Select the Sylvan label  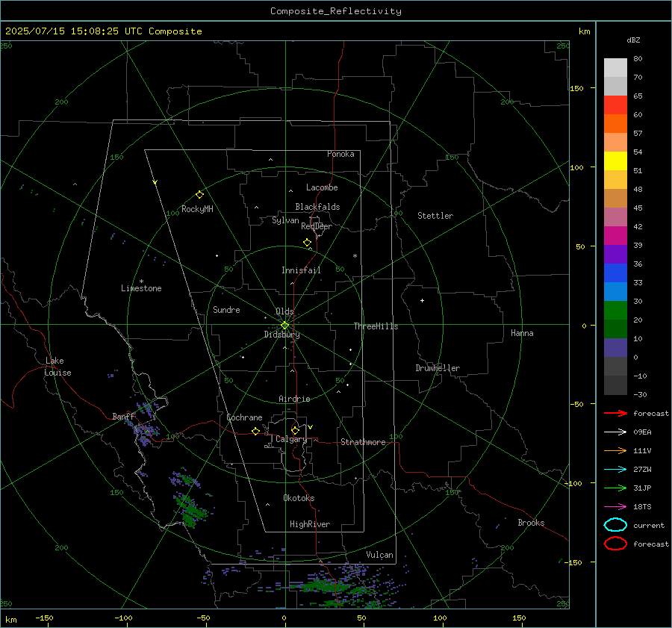(285, 220)
